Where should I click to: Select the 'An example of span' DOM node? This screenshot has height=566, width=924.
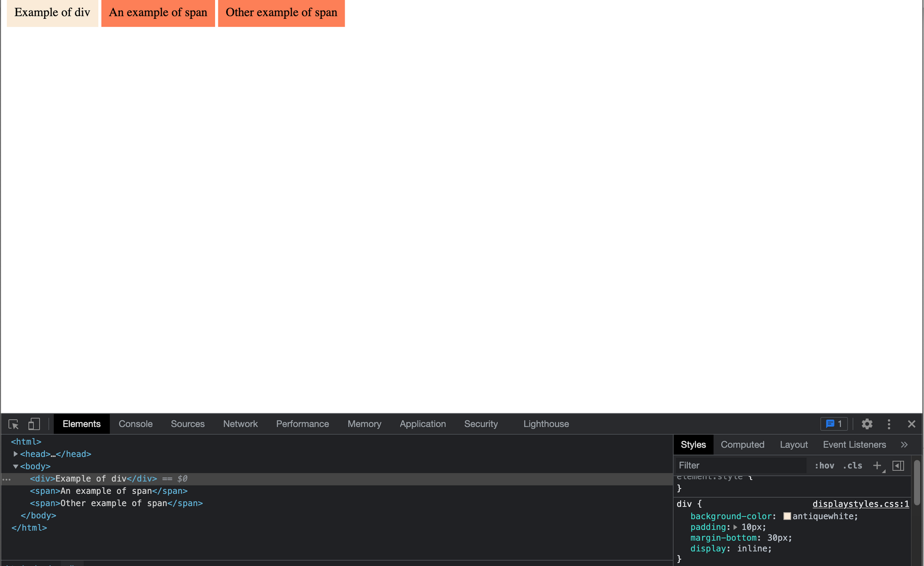108,491
